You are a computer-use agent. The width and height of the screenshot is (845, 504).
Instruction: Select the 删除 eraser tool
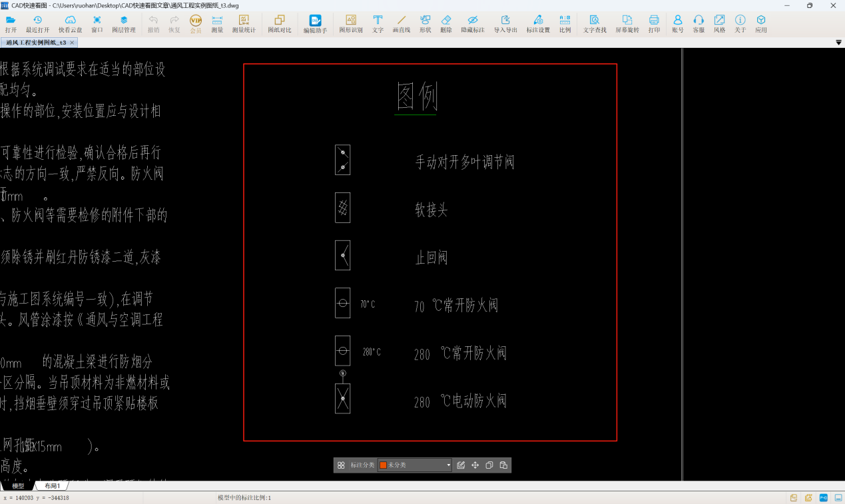pos(446,24)
